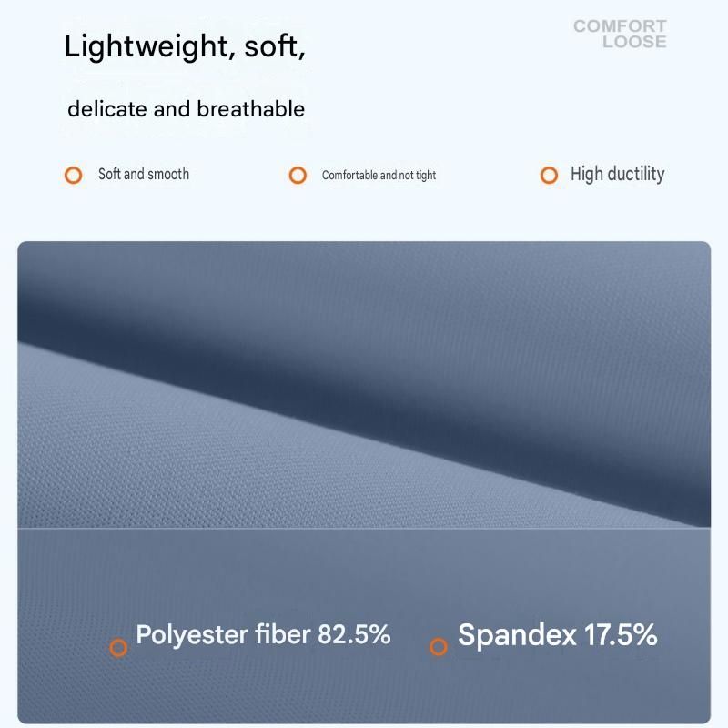Click the 17.5% percentage value
The height and width of the screenshot is (728, 728).
621,634
